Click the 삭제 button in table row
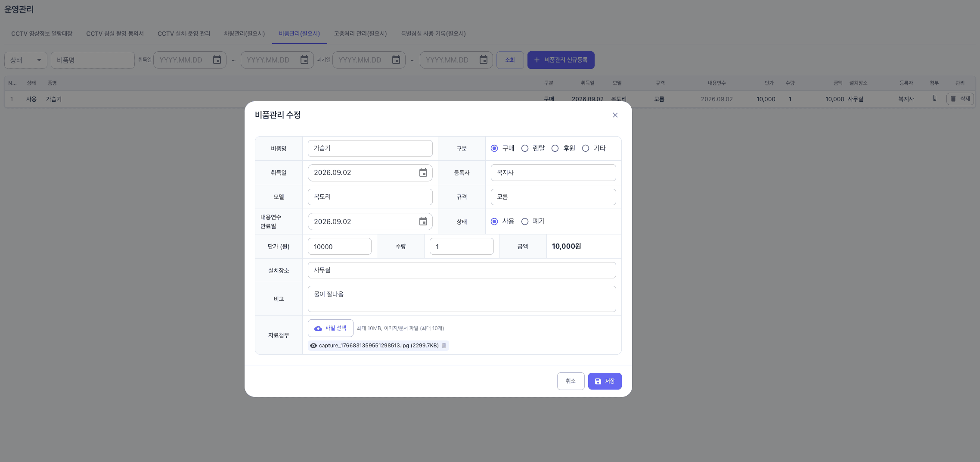This screenshot has height=462, width=980. [x=960, y=99]
